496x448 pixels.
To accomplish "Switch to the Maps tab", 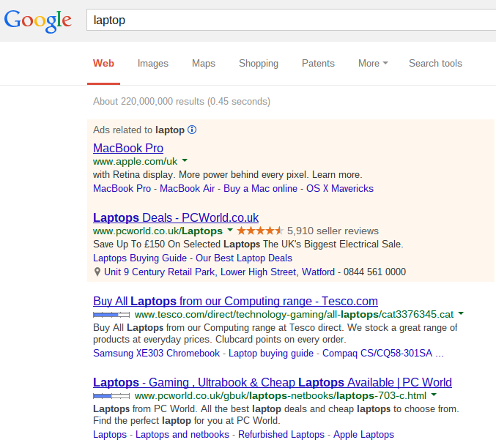I will (x=204, y=63).
